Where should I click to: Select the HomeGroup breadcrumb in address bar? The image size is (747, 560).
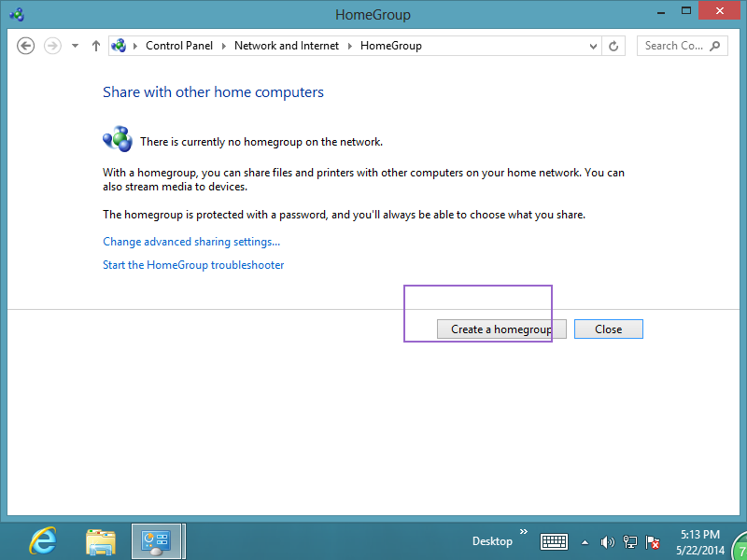point(390,46)
